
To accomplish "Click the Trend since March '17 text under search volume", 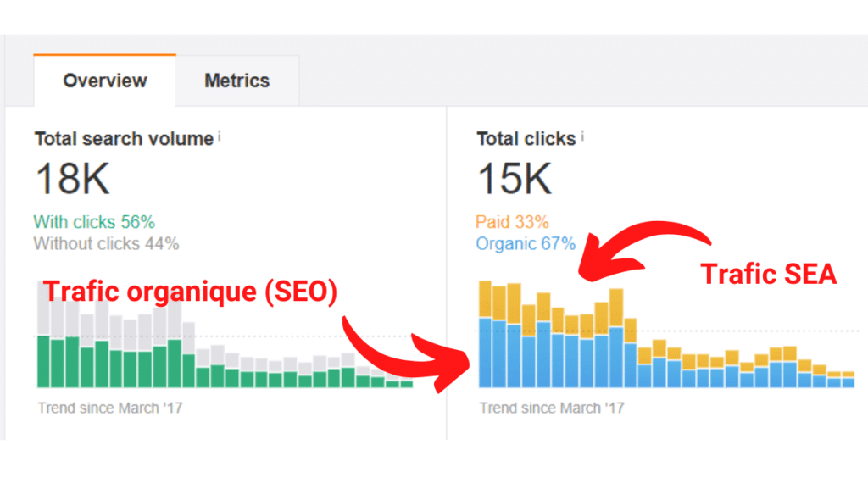I will (x=109, y=408).
